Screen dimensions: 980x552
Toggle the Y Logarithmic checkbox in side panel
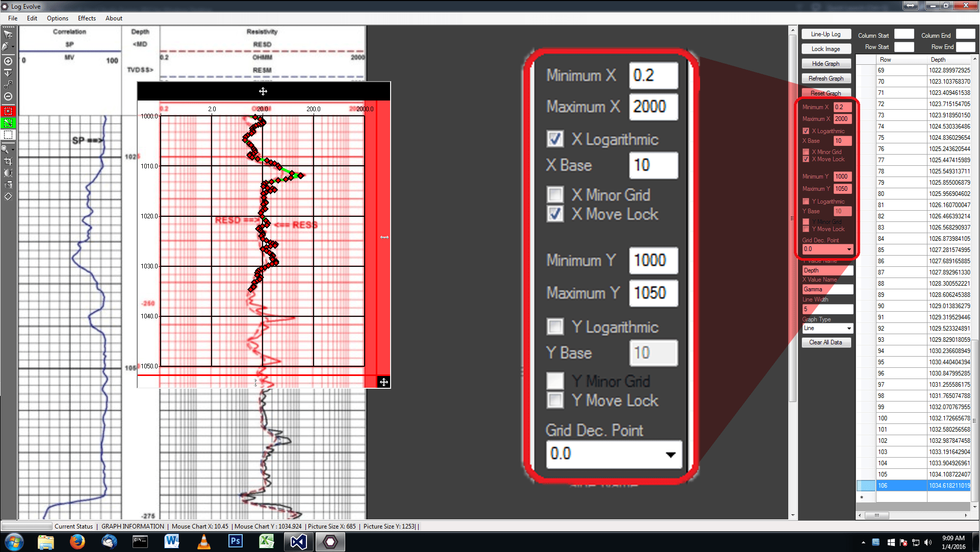806,202
